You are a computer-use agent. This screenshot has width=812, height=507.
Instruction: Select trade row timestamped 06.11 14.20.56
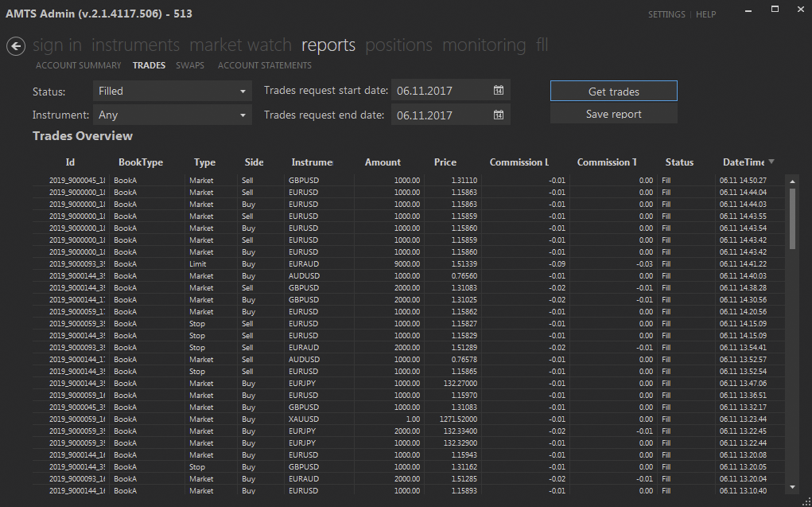click(409, 311)
